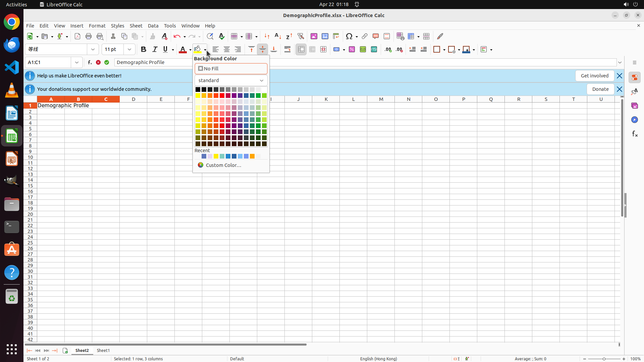Open the sidebar Functions icon
Image resolution: width=644 pixels, height=362 pixels.
point(634,134)
